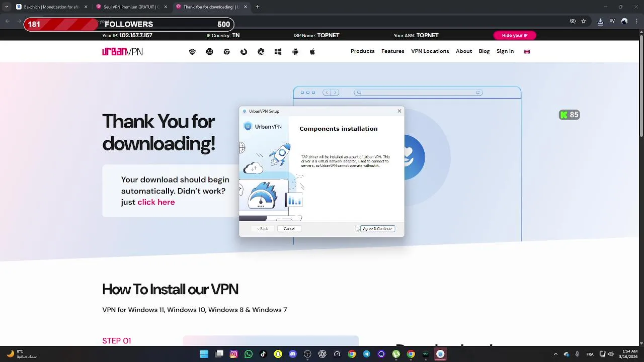Open uTorrent from the taskbar
The width and height of the screenshot is (644, 362).
point(396,354)
